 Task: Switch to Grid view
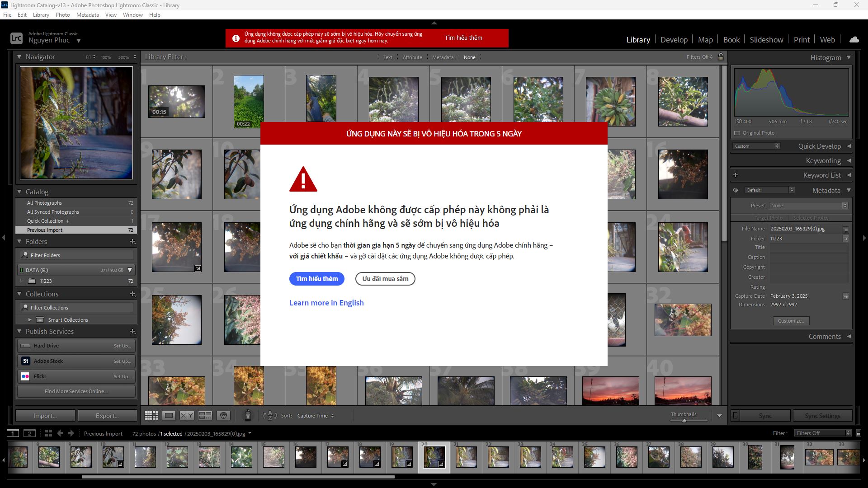click(x=151, y=416)
